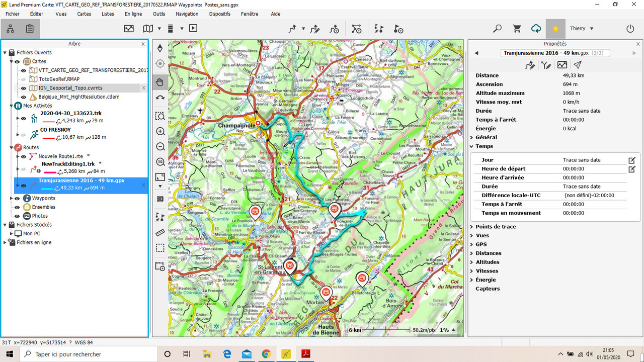
Task: Open the elevation graph toolbar icon
Action: [129, 29]
